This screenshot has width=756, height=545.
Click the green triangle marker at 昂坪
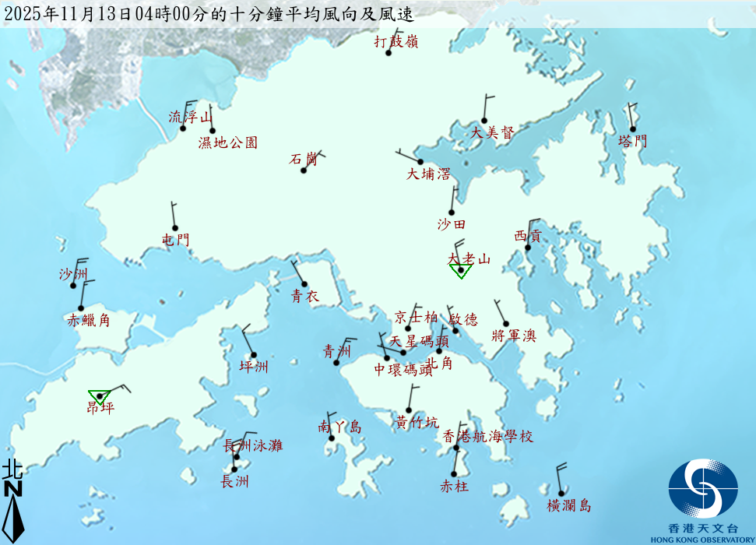(x=99, y=396)
